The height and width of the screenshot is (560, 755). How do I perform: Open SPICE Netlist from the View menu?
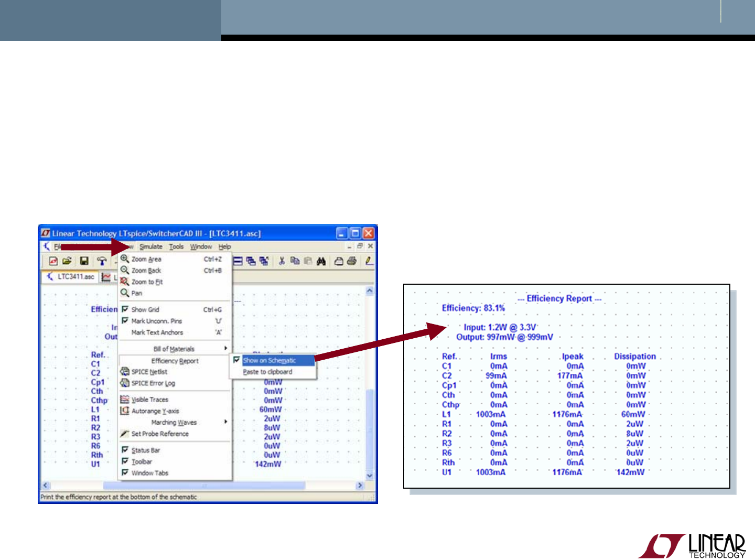click(x=175, y=372)
